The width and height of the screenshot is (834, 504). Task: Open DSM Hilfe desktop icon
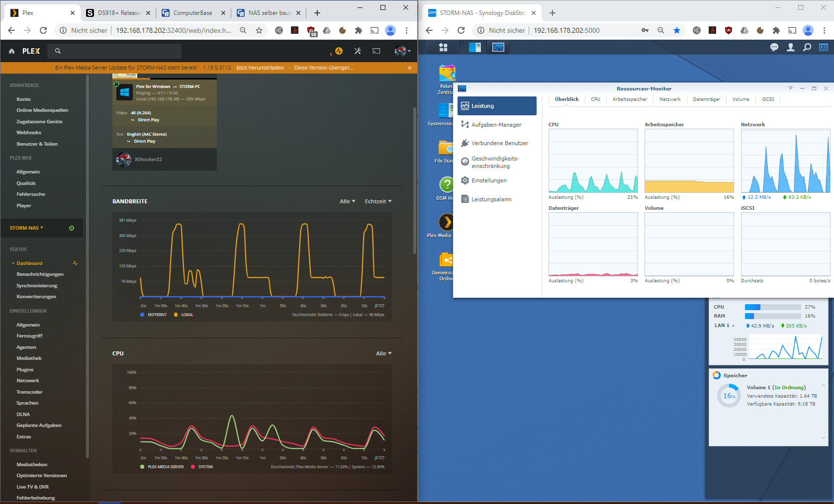(446, 189)
